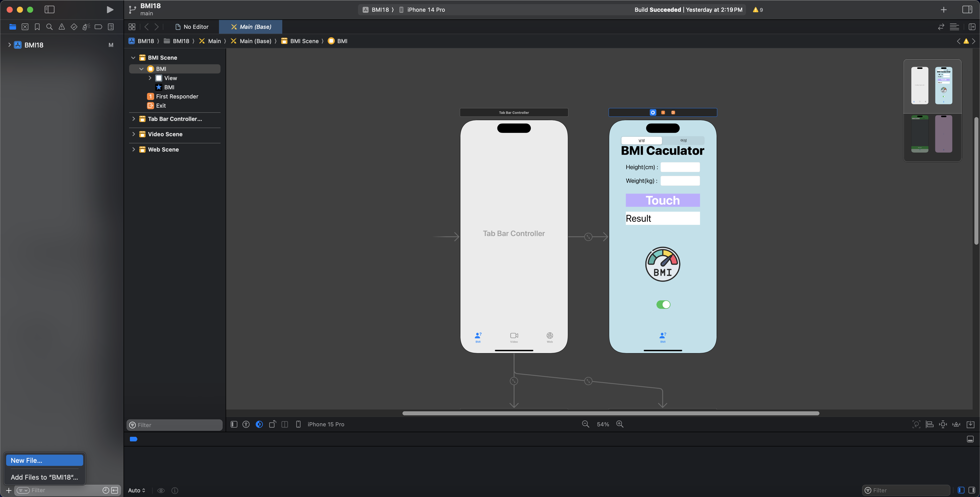Image resolution: width=980 pixels, height=497 pixels.
Task: Toggle the right inspector panel visibility
Action: (967, 9)
